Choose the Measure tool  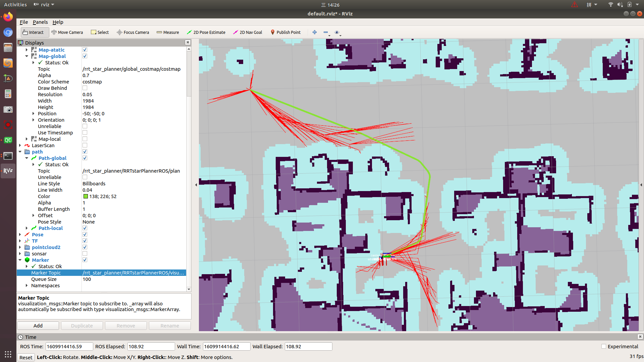pos(168,32)
